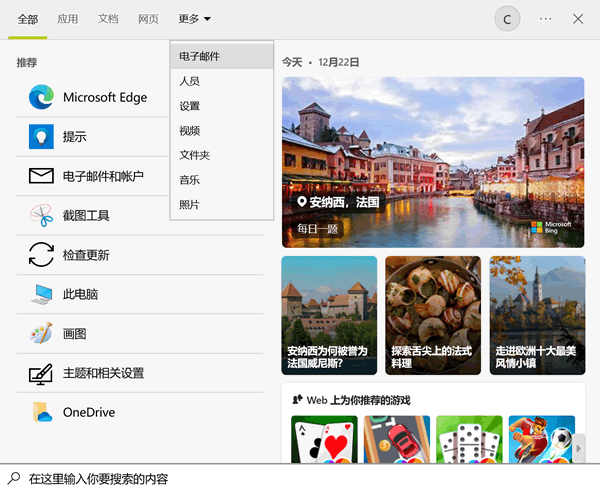Open 电子邮件和帐户 envelope icon
The width and height of the screenshot is (600, 491).
click(41, 176)
